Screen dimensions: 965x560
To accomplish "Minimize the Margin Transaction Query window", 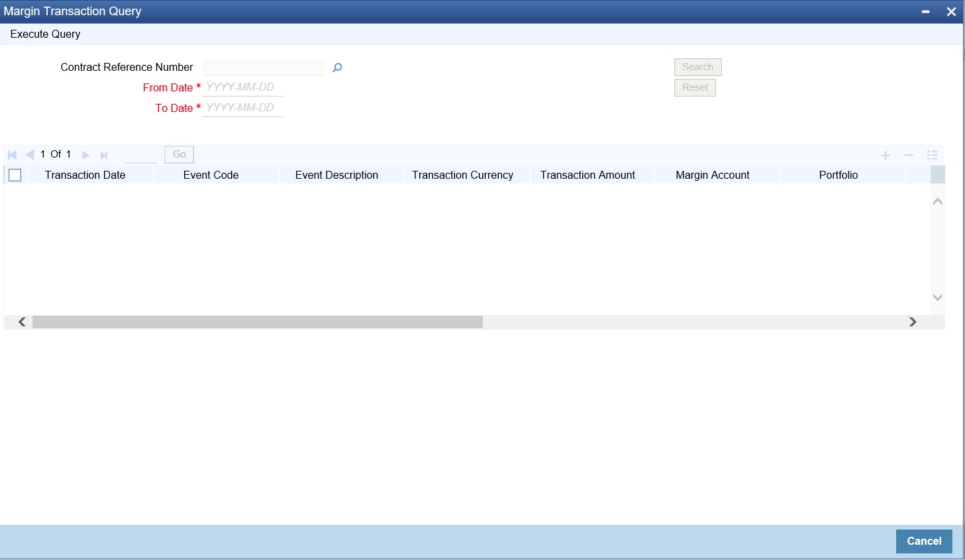I will tap(925, 11).
